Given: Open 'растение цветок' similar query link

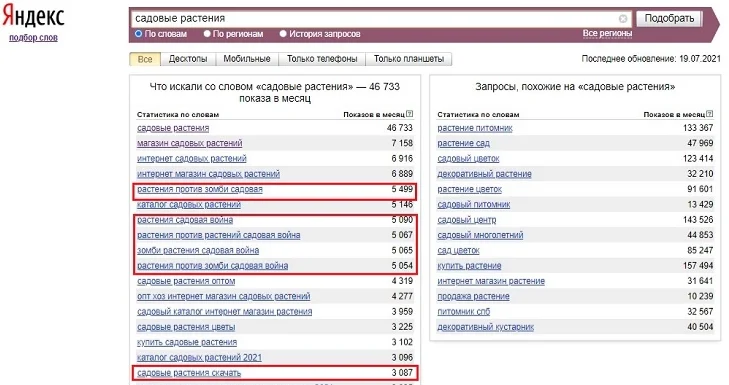Looking at the screenshot, I should tap(470, 189).
